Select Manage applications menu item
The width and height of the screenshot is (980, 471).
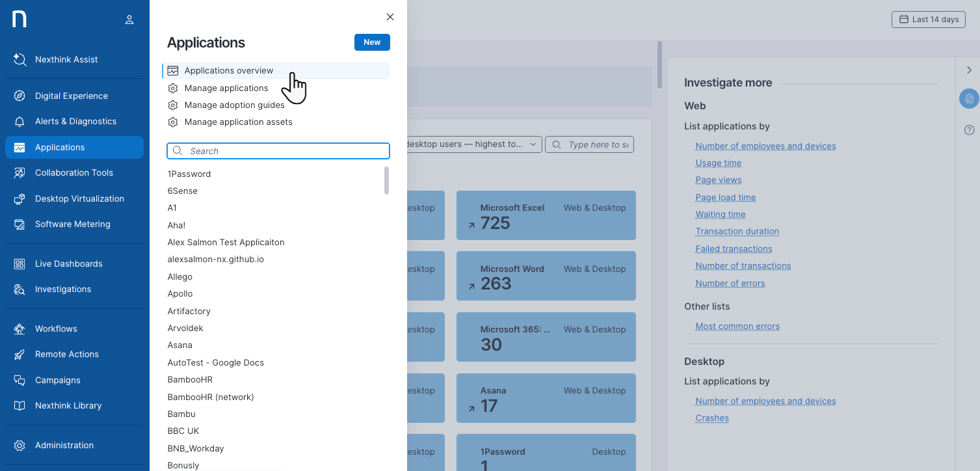226,88
